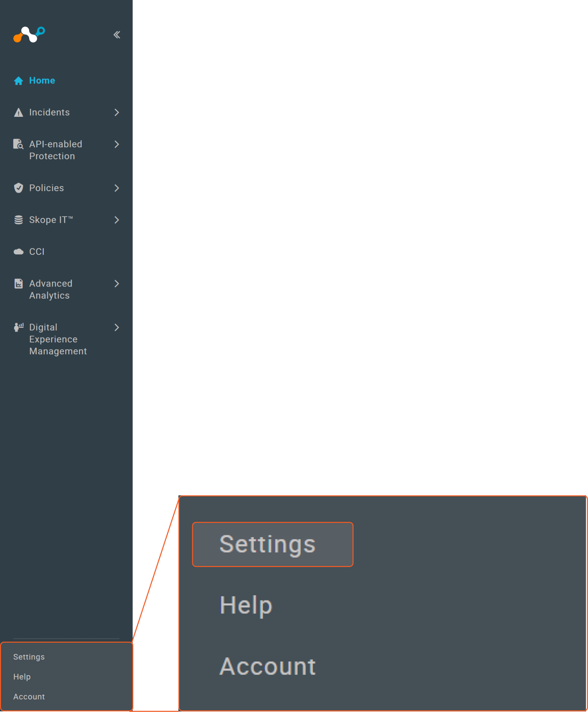This screenshot has width=588, height=712.
Task: Open the CCI menu item
Action: (37, 251)
